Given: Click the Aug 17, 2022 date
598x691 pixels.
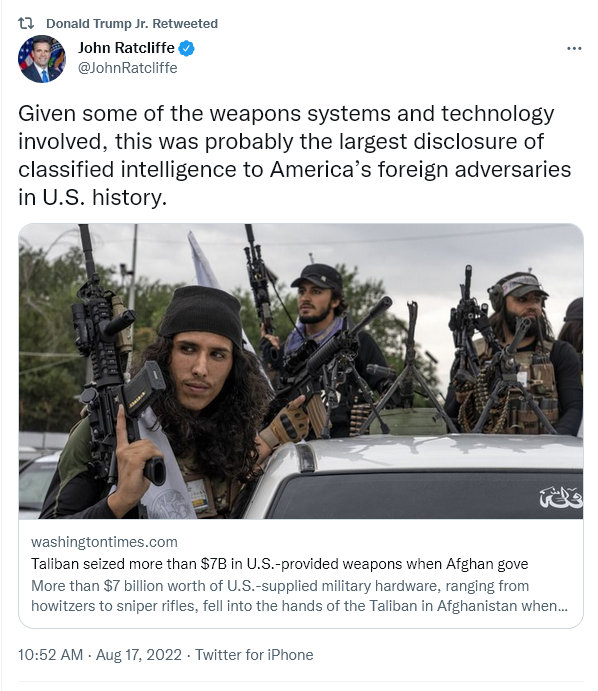Looking at the screenshot, I should (x=138, y=655).
